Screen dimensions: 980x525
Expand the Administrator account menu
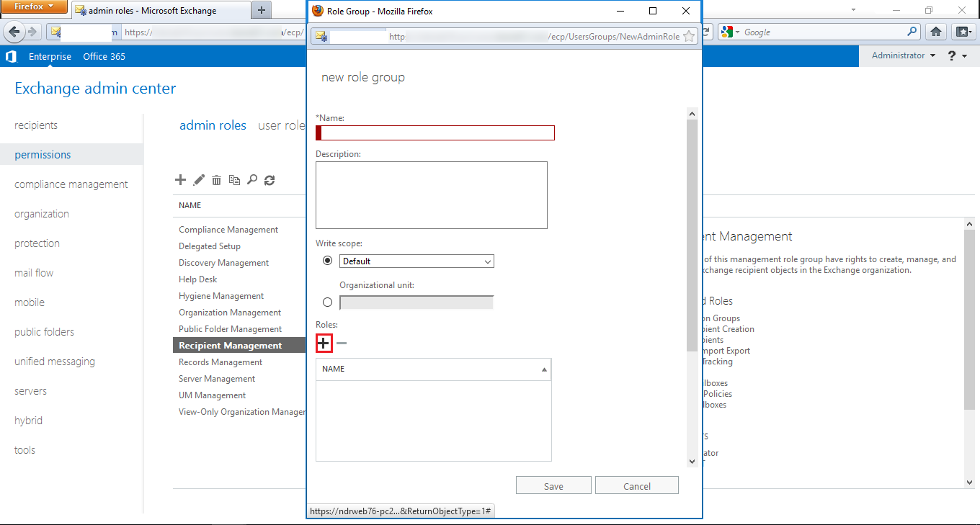(903, 55)
